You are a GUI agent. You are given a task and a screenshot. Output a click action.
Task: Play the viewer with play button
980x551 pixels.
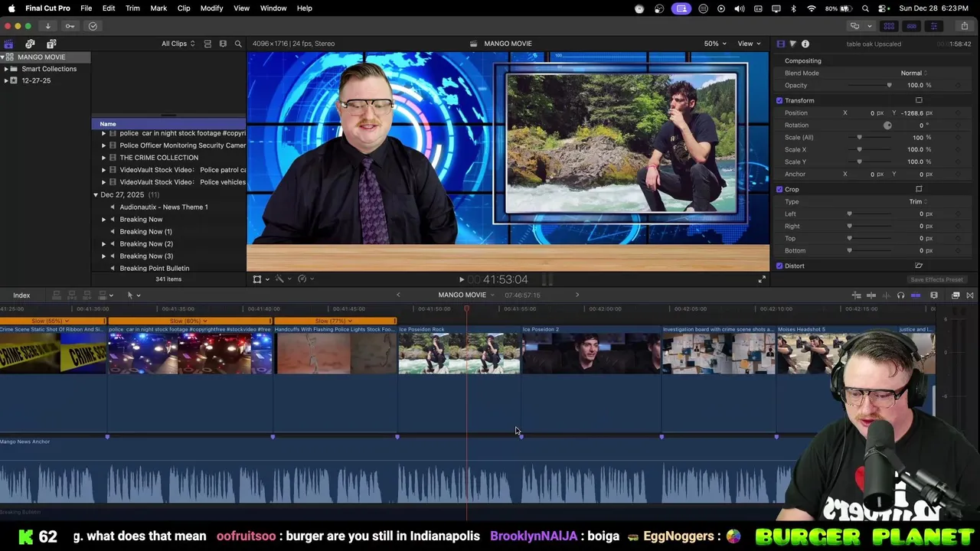click(x=461, y=279)
